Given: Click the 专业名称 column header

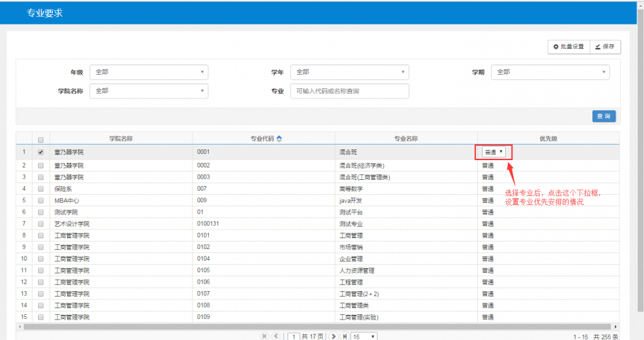Looking at the screenshot, I should pos(405,138).
